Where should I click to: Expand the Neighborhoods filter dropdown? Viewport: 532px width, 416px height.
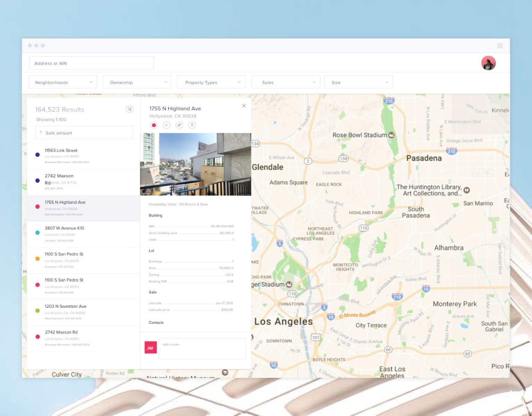pyautogui.click(x=63, y=82)
